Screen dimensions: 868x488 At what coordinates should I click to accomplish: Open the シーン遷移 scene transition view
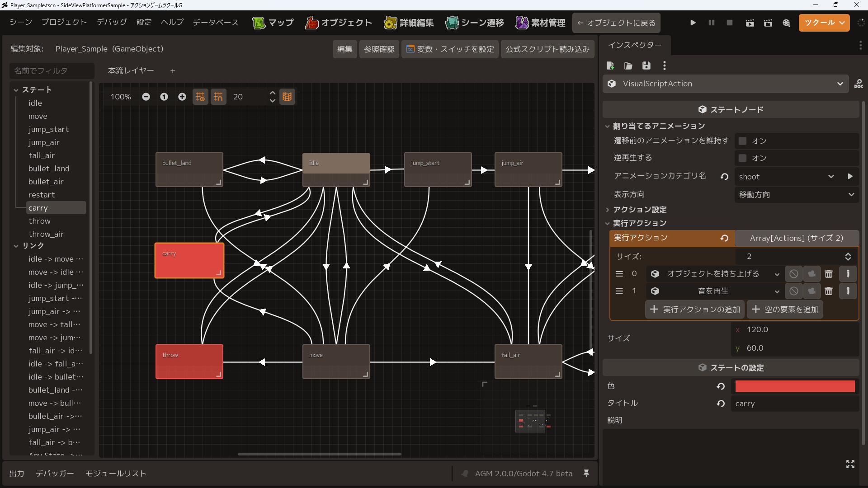click(x=475, y=23)
